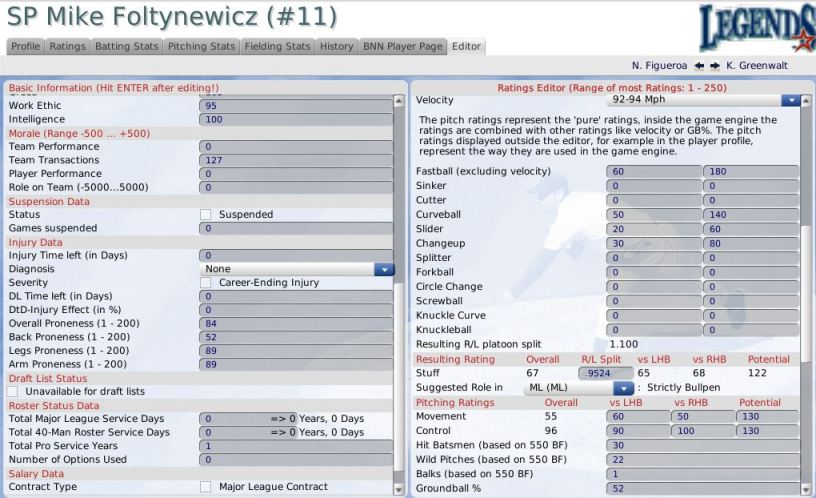Click ratings editor scroll down arrow
The height and width of the screenshot is (498, 816).
coord(806,489)
